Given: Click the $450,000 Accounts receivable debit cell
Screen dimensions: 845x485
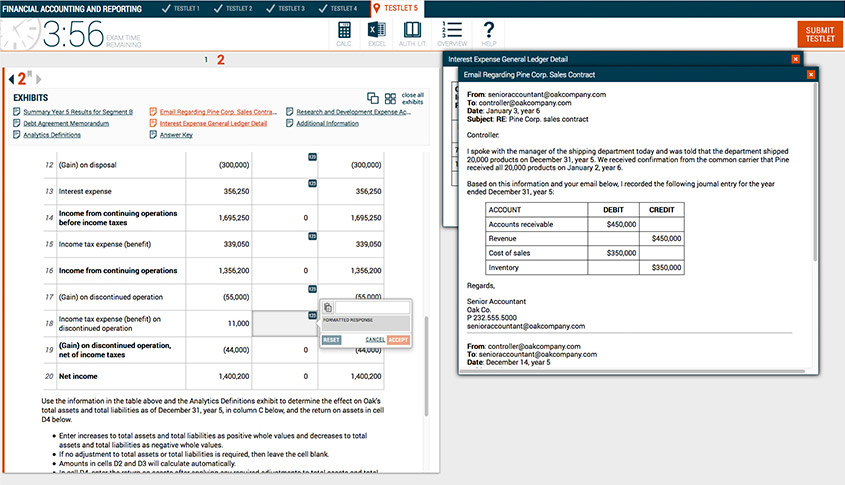Looking at the screenshot, I should tap(613, 224).
